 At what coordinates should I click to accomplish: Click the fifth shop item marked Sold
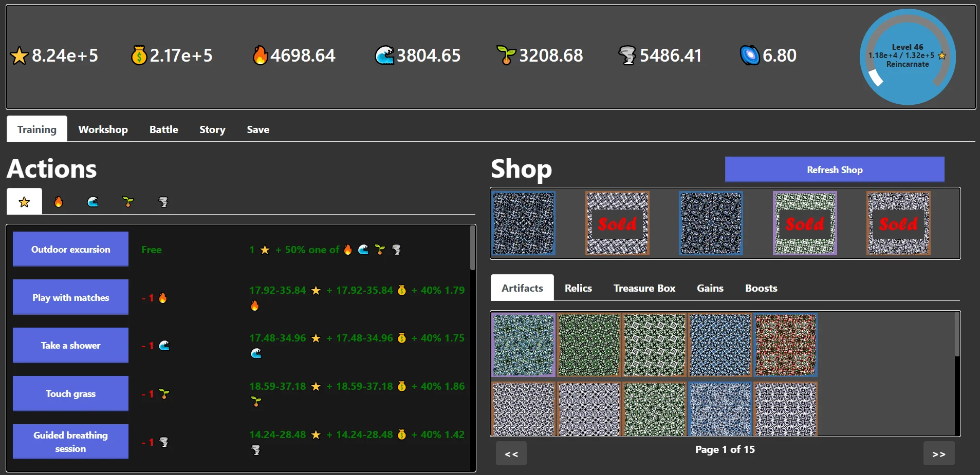[898, 223]
